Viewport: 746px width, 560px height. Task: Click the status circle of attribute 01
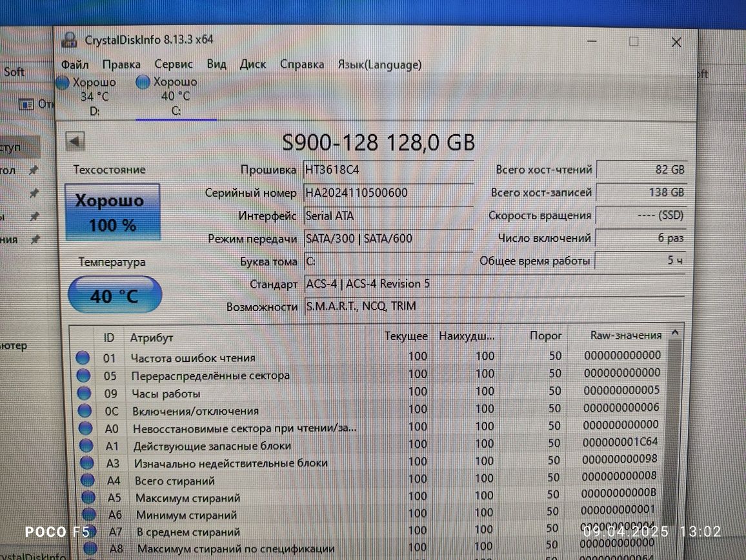tap(83, 358)
